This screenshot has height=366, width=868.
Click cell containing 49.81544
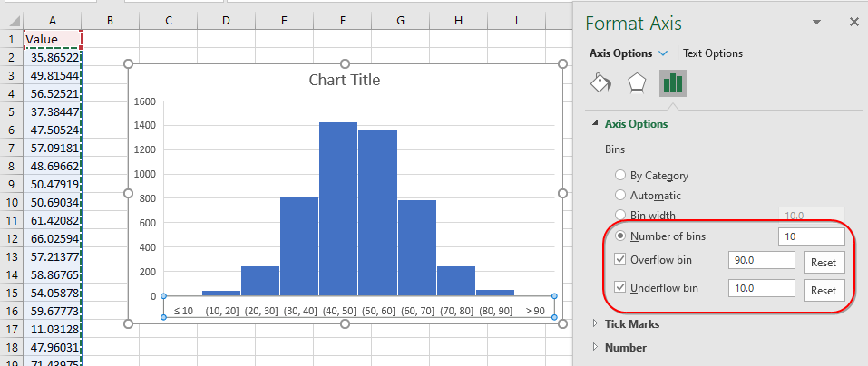tap(53, 76)
